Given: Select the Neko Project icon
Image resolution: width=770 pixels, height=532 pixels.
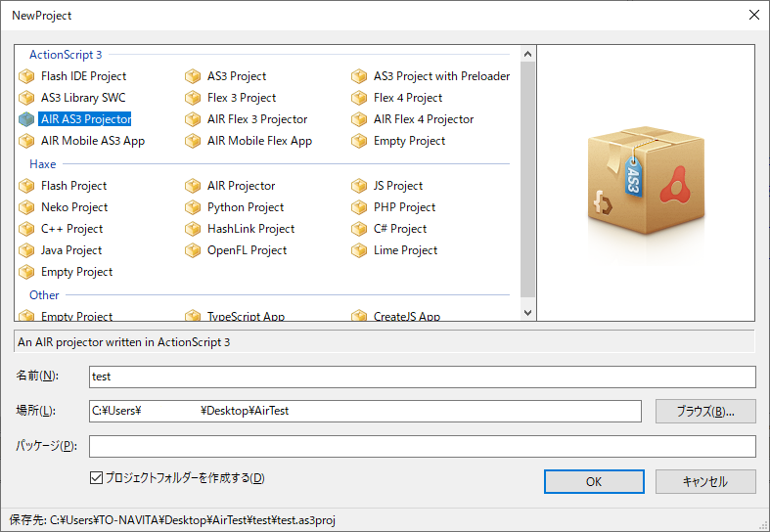Looking at the screenshot, I should pos(26,207).
